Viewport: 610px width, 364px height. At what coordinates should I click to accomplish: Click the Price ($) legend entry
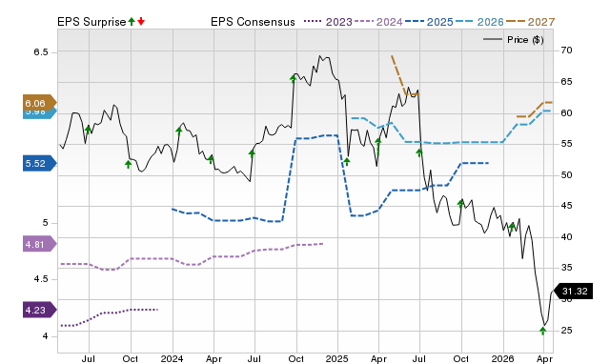click(514, 40)
